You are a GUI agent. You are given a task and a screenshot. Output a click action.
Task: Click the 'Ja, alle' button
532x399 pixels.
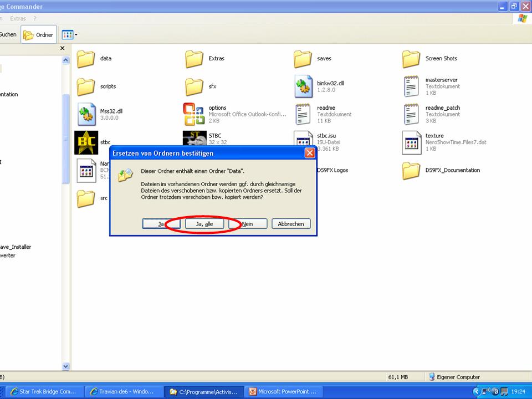[204, 224]
